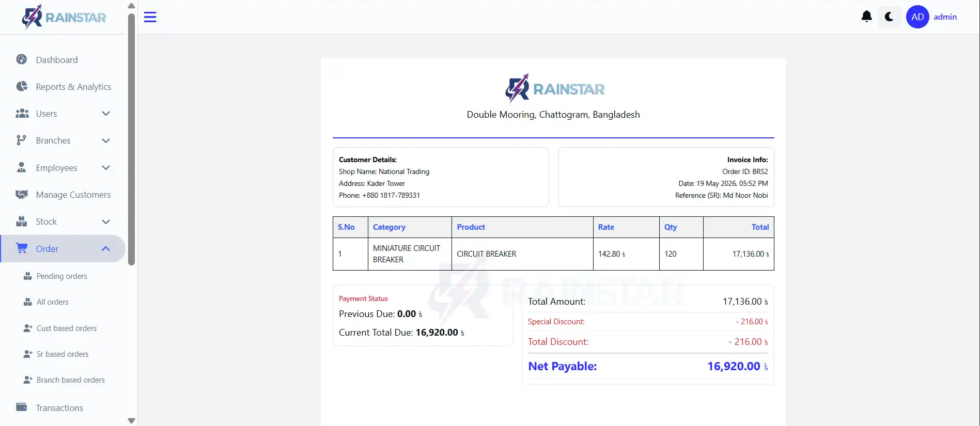Open Pending orders
The image size is (980, 426).
click(61, 276)
